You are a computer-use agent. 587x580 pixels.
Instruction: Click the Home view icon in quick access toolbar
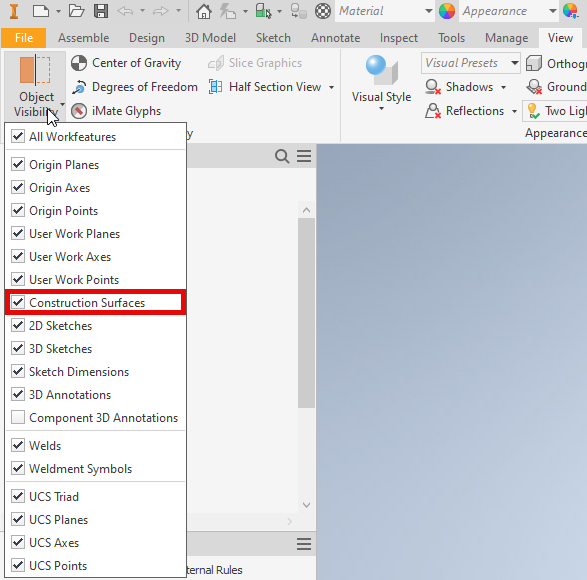point(204,11)
